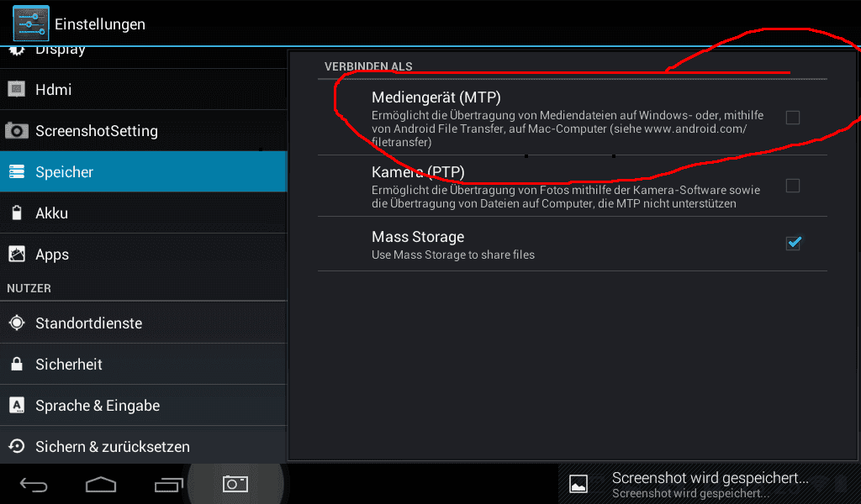Image resolution: width=861 pixels, height=504 pixels.
Task: Tap the Apps icon in sidebar
Action: (17, 254)
